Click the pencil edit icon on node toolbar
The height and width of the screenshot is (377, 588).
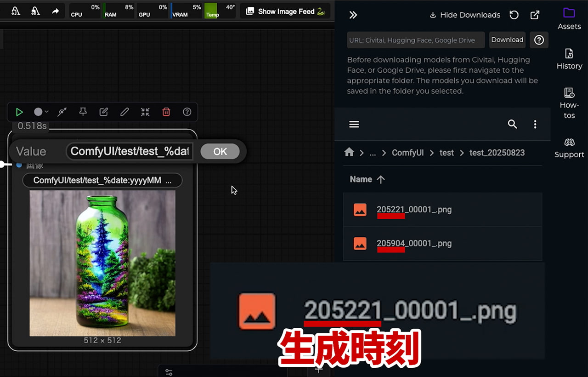(124, 112)
